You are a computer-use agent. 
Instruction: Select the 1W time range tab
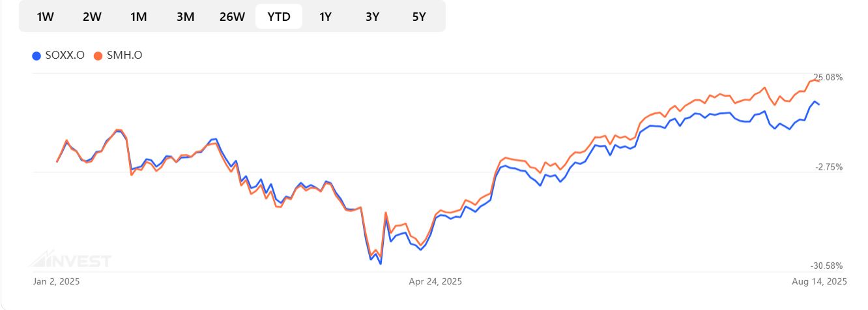point(45,17)
